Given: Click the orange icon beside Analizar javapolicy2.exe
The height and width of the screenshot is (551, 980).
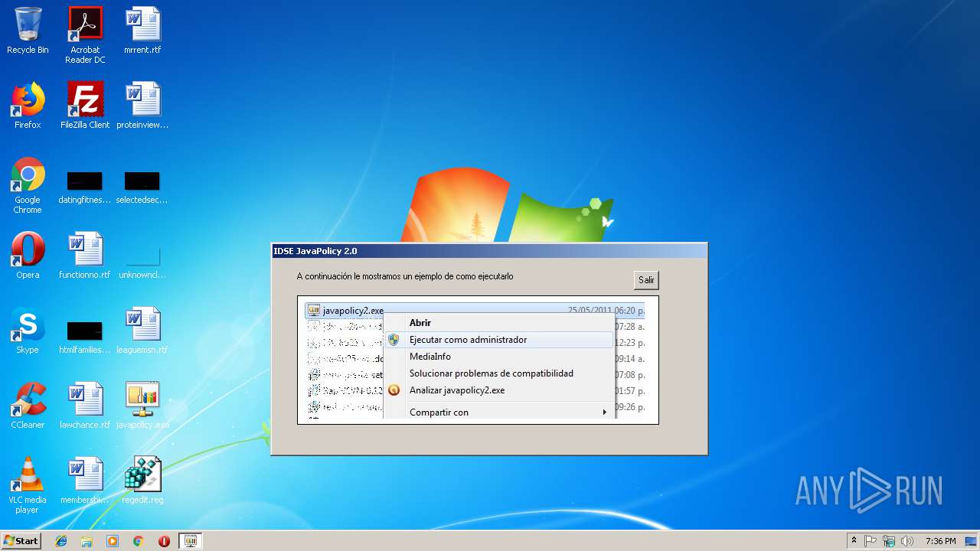Looking at the screenshot, I should tap(394, 390).
